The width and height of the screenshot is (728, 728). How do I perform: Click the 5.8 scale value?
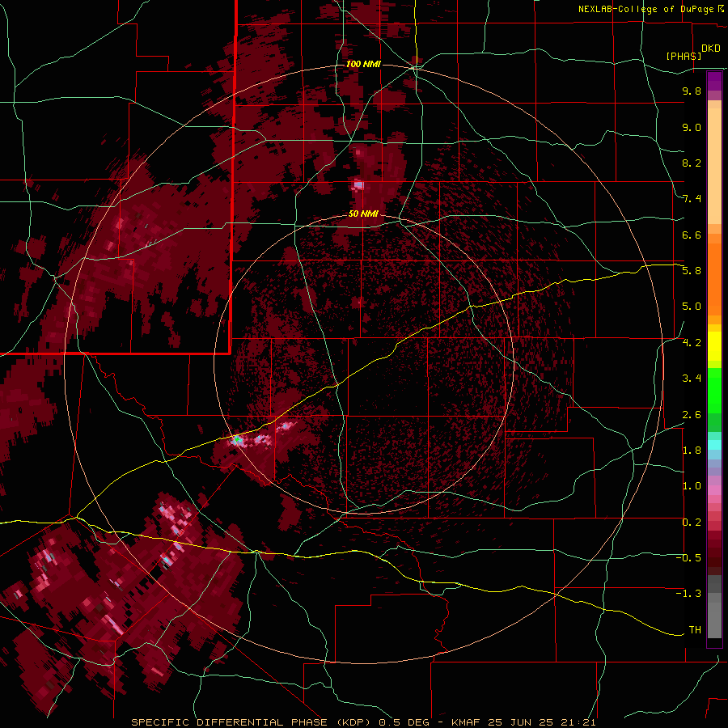(x=692, y=271)
